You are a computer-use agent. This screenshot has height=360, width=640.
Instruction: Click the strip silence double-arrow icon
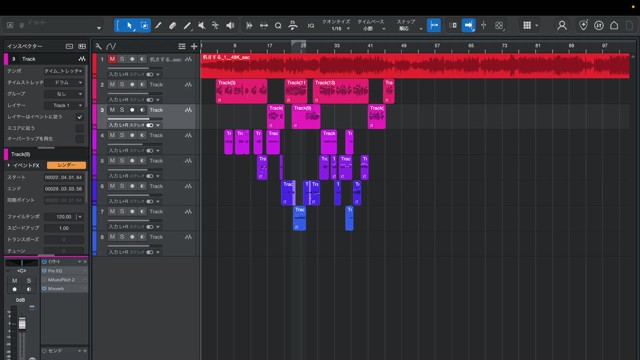click(264, 26)
